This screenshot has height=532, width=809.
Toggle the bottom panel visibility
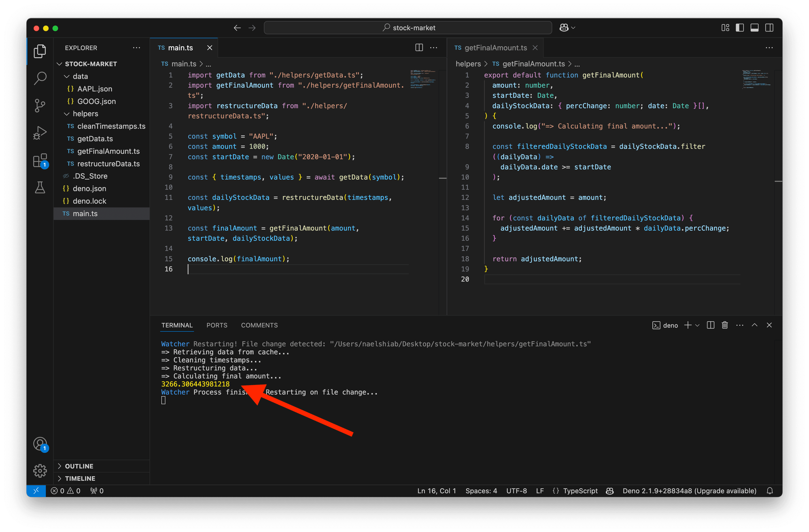755,28
